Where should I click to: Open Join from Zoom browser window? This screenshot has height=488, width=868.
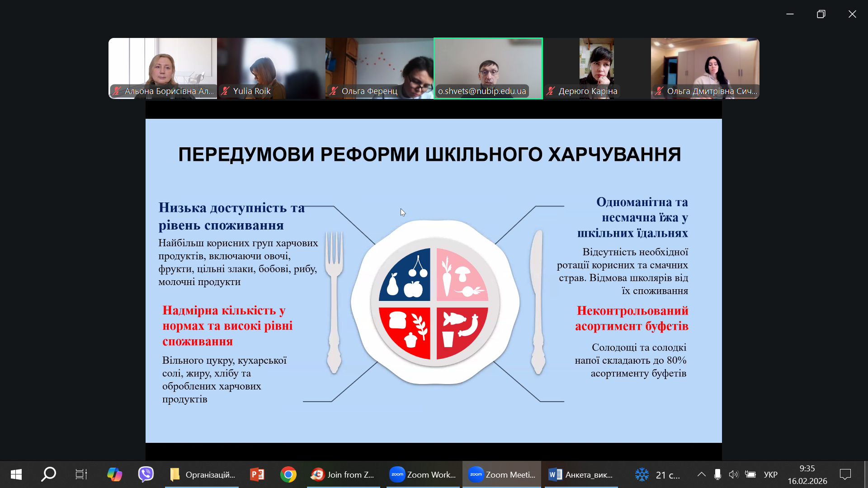[x=343, y=474]
